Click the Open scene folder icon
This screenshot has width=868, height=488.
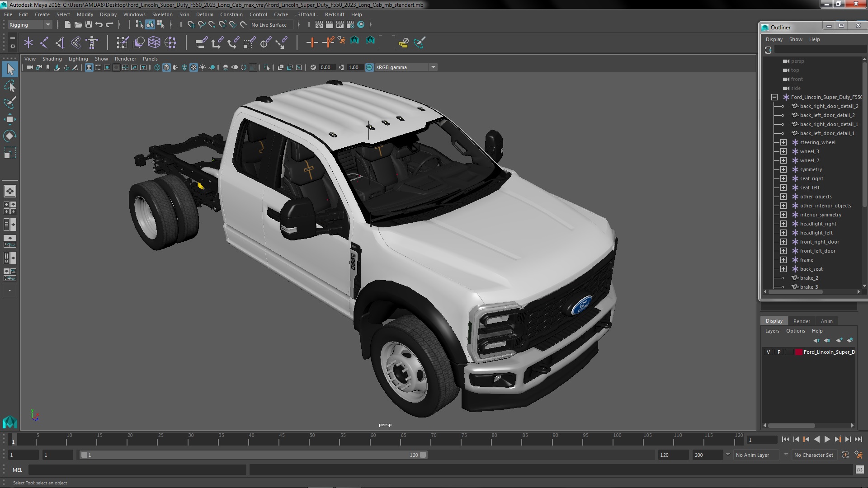point(78,25)
